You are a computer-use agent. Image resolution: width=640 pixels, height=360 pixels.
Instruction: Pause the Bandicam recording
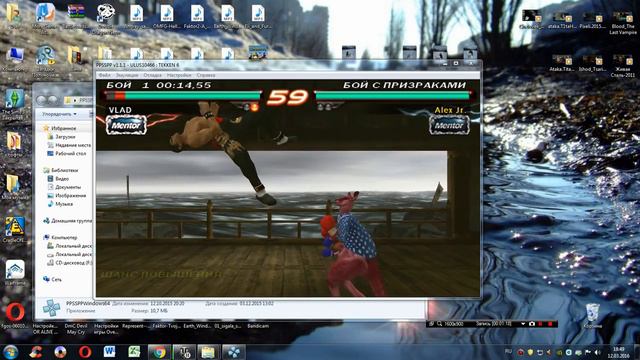click(x=541, y=324)
